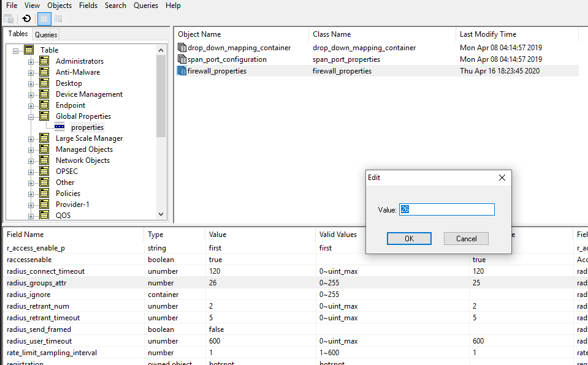Click the greyed grid toolbar icon

point(58,18)
